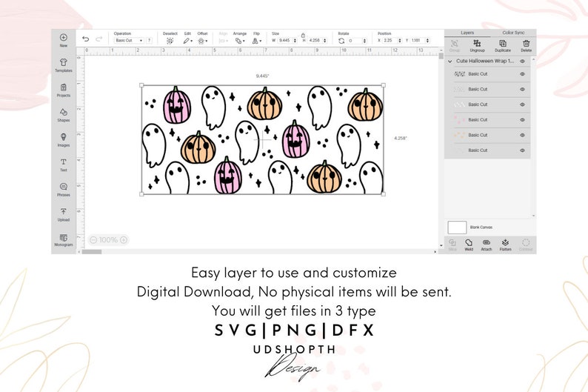
Task: Click the Delete trash icon
Action: (526, 43)
